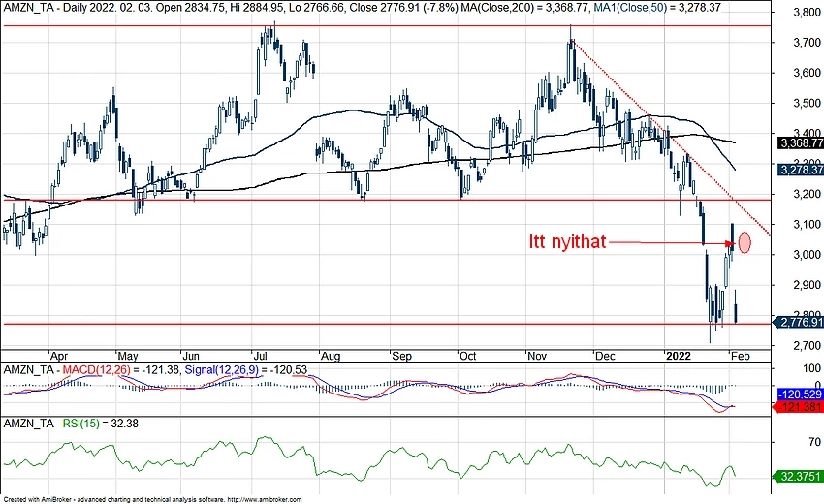The image size is (824, 504).
Task: Click the AmiBroker credit footer text
Action: tap(152, 499)
